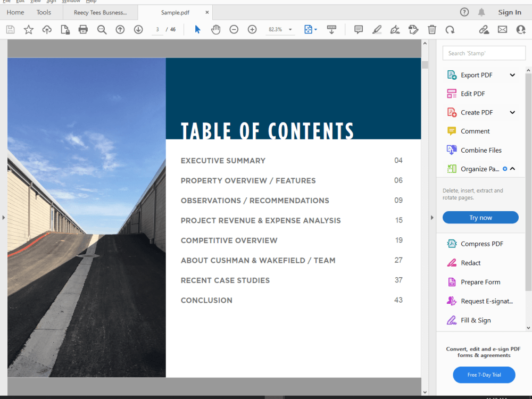Click the Create PDF tool label
The image size is (532, 399).
pyautogui.click(x=477, y=112)
